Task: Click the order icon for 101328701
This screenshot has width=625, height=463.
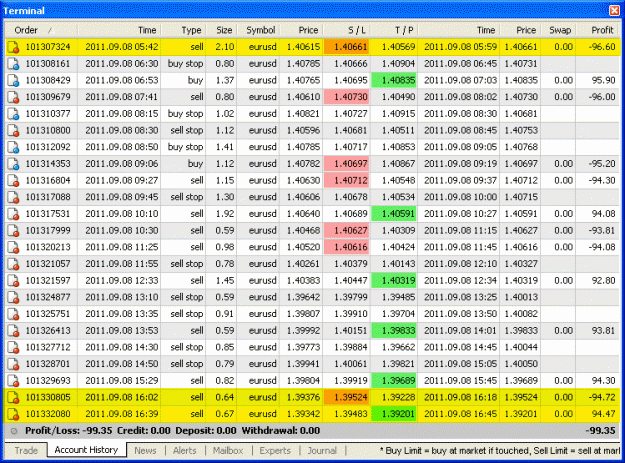Action: pyautogui.click(x=13, y=364)
